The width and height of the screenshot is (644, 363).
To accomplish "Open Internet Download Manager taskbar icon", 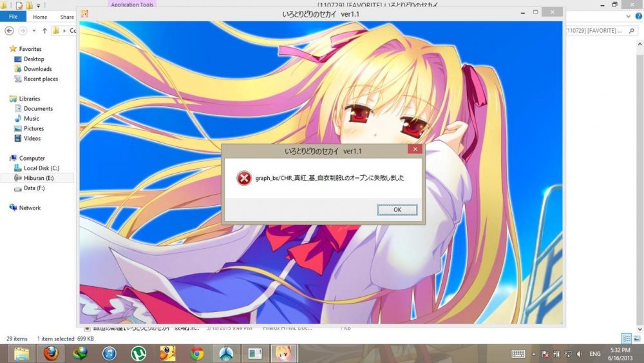I will pos(80,353).
